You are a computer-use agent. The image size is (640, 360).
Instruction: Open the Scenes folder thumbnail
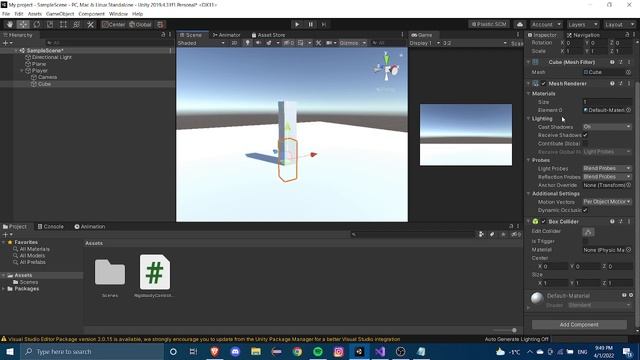click(x=110, y=272)
